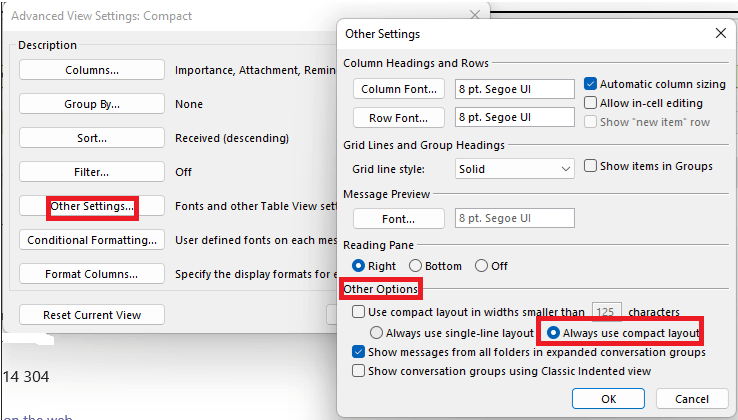
Task: Click the 'Off' Filter description
Action: click(183, 172)
